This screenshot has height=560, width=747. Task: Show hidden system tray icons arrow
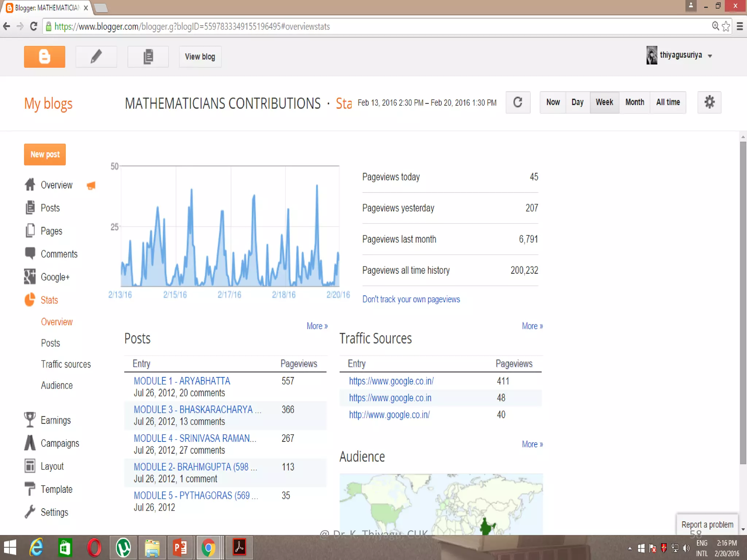coord(630,548)
